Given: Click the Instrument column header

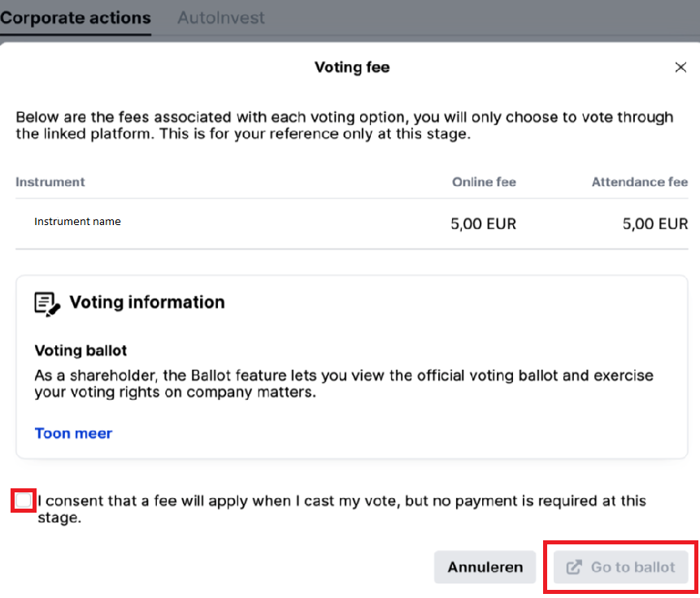Looking at the screenshot, I should coord(50,182).
